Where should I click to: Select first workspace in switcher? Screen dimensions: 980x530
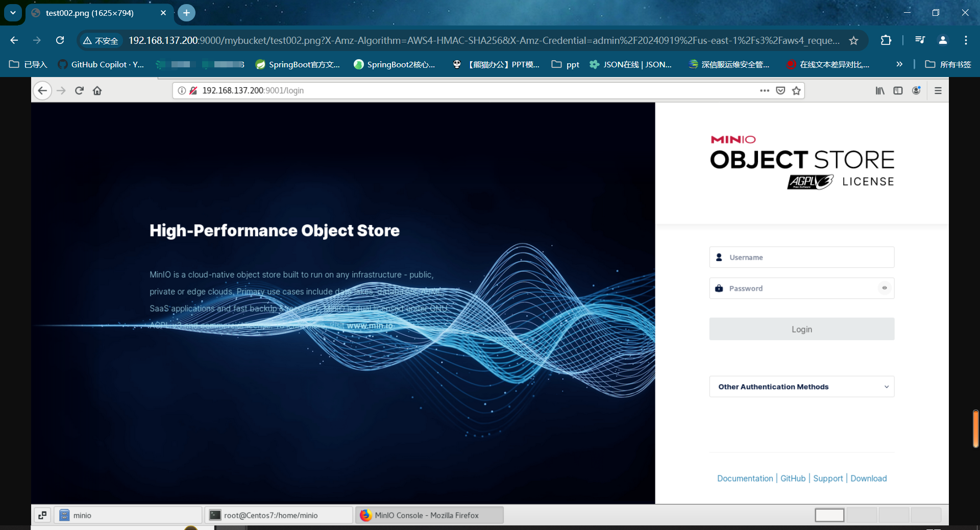(x=829, y=515)
